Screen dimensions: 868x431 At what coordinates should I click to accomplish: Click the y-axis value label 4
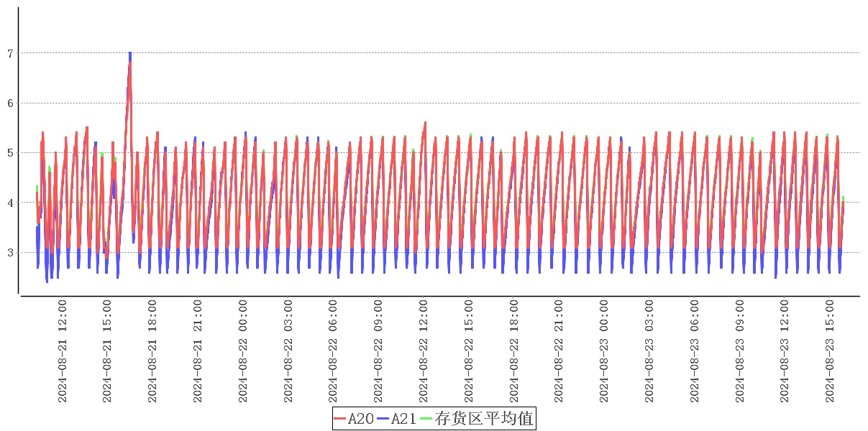click(10, 203)
